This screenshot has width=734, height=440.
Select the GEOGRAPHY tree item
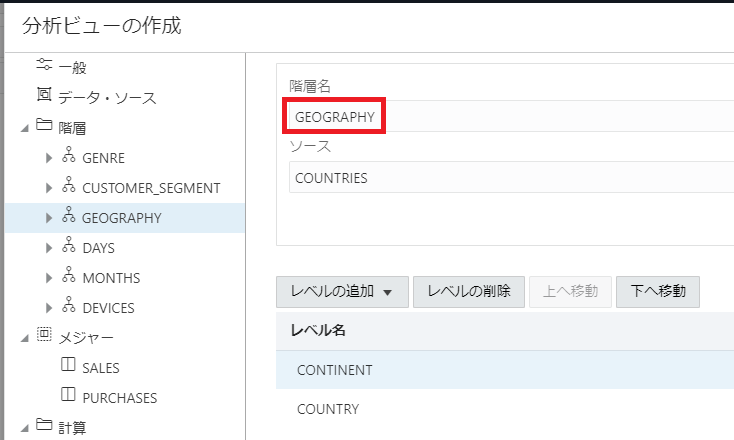tap(122, 218)
